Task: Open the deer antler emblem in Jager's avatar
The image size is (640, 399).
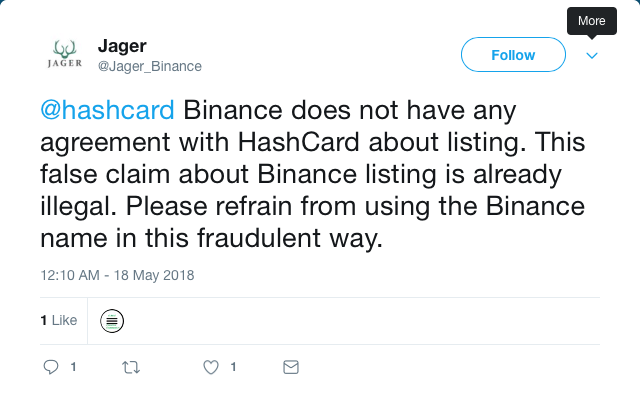Action: (65, 49)
